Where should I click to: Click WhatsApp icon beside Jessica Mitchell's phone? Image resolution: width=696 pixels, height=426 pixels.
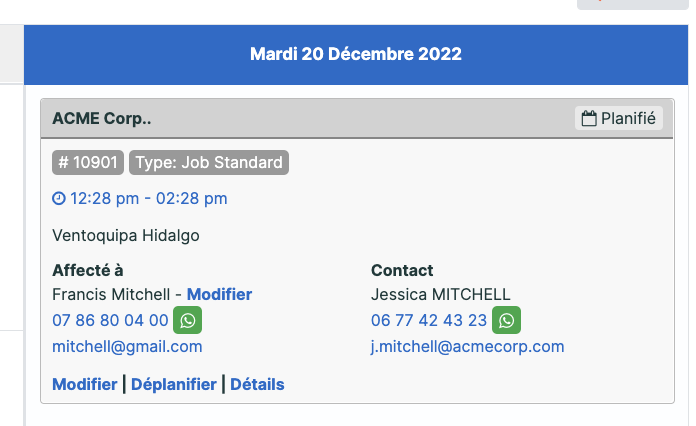(x=506, y=320)
